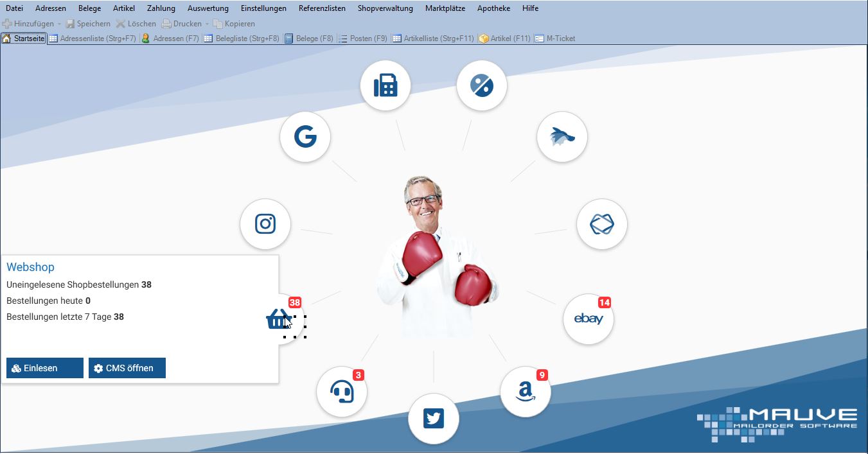The width and height of the screenshot is (868, 454).
Task: Switch to the M-Ticket tab
Action: click(555, 39)
